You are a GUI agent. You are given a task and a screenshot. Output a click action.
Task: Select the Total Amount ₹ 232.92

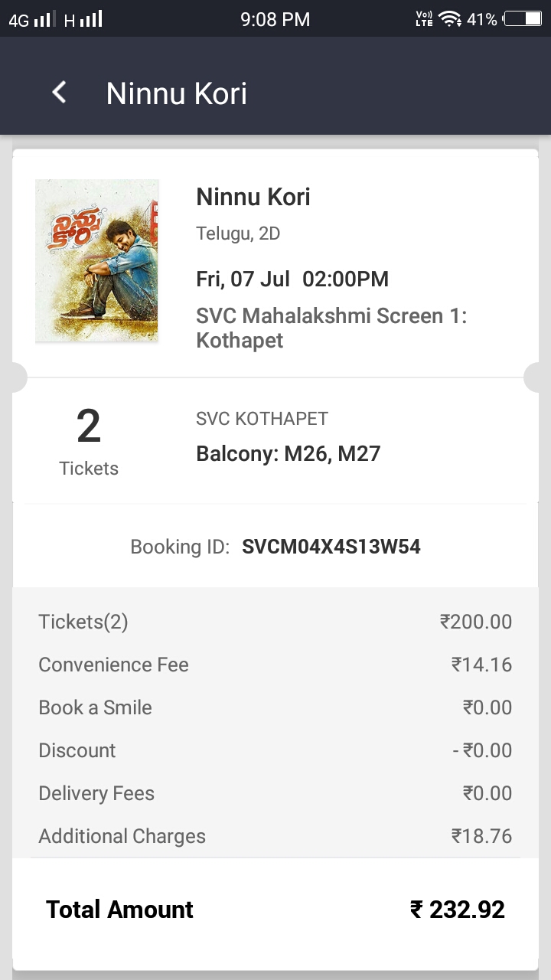tap(457, 910)
